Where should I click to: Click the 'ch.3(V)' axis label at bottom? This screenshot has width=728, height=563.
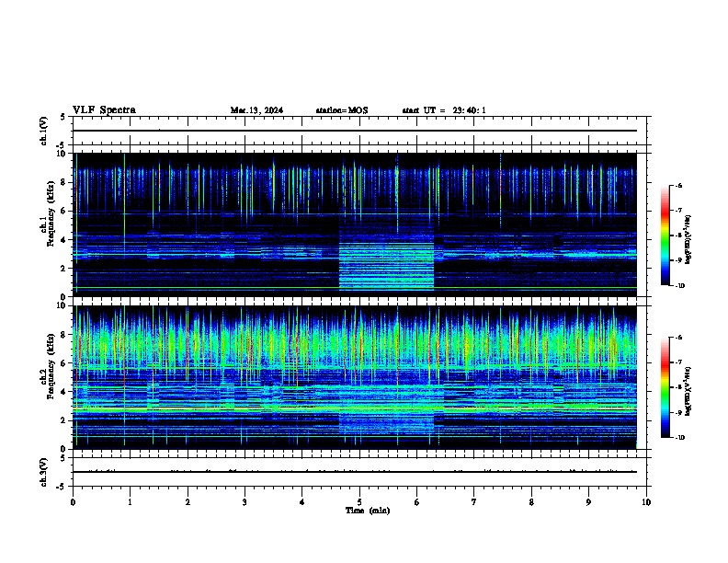pos(44,472)
